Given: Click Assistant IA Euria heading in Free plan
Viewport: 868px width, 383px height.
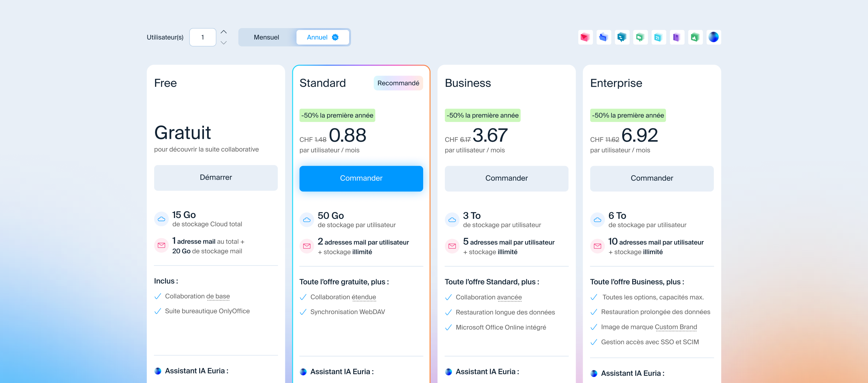Looking at the screenshot, I should tap(197, 371).
